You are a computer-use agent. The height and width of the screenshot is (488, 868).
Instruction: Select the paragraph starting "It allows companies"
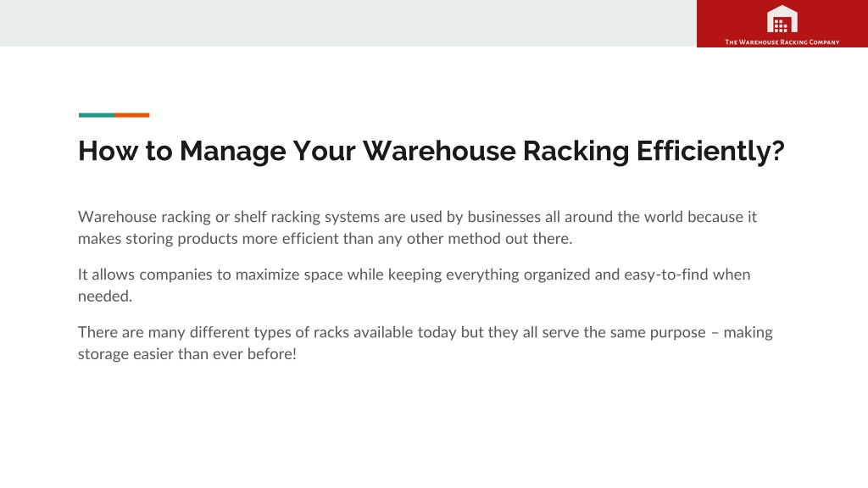tap(414, 285)
